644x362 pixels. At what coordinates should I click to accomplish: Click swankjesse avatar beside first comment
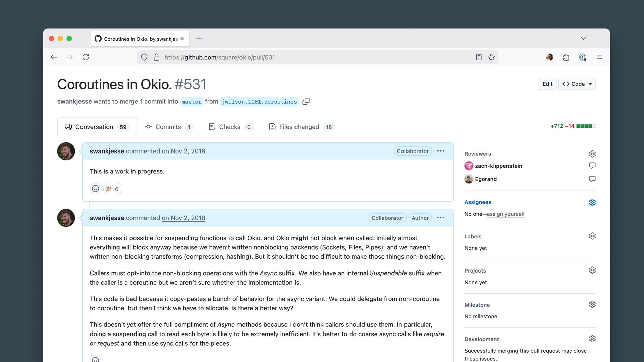pyautogui.click(x=66, y=151)
